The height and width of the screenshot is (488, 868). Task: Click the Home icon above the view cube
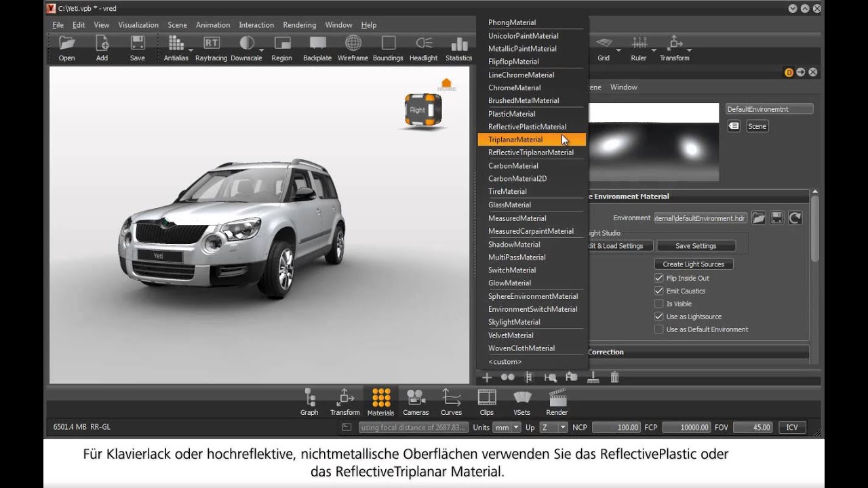pyautogui.click(x=446, y=84)
